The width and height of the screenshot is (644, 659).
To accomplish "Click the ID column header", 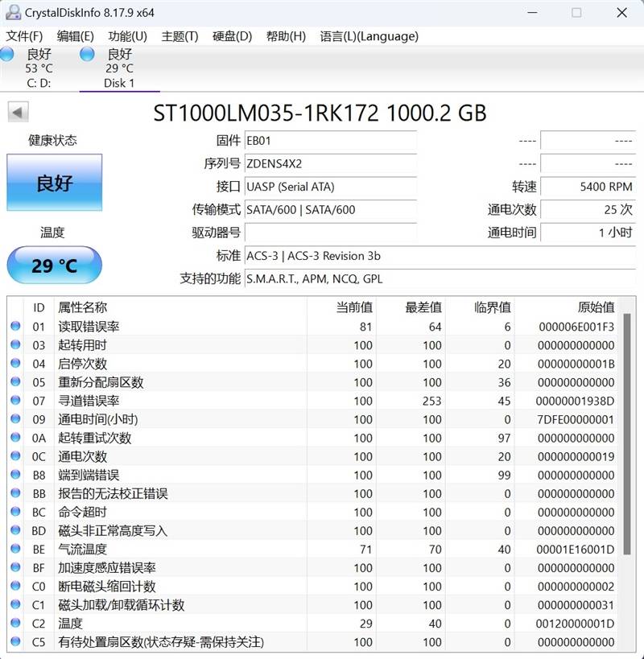I will (x=39, y=307).
